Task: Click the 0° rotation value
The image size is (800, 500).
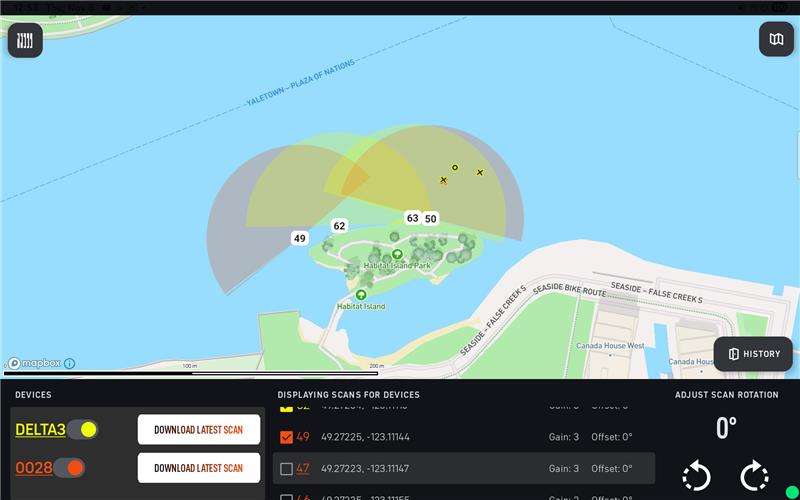Action: click(726, 428)
